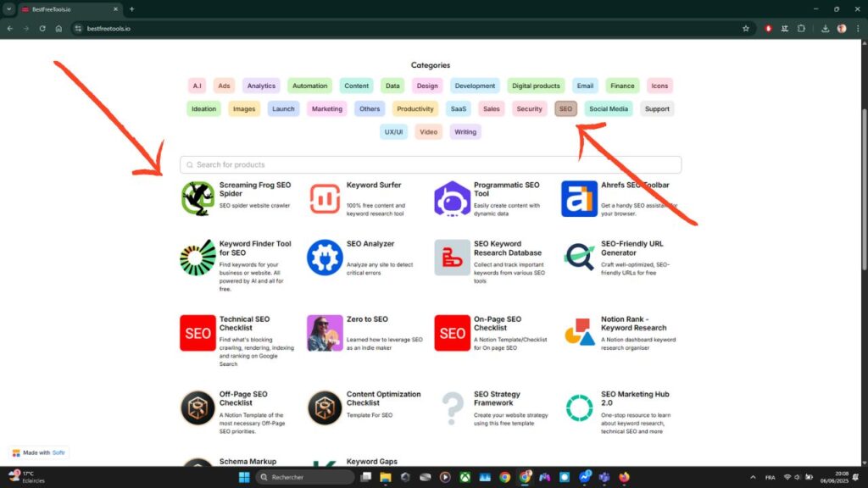Choose the Icons category tag
The height and width of the screenshot is (488, 868).
tap(659, 86)
